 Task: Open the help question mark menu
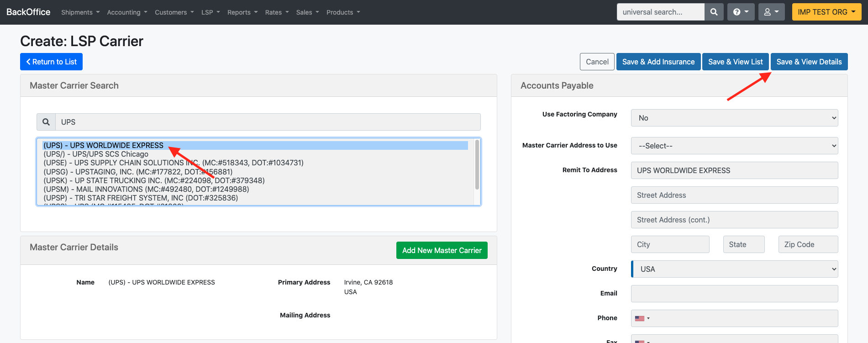pyautogui.click(x=741, y=12)
